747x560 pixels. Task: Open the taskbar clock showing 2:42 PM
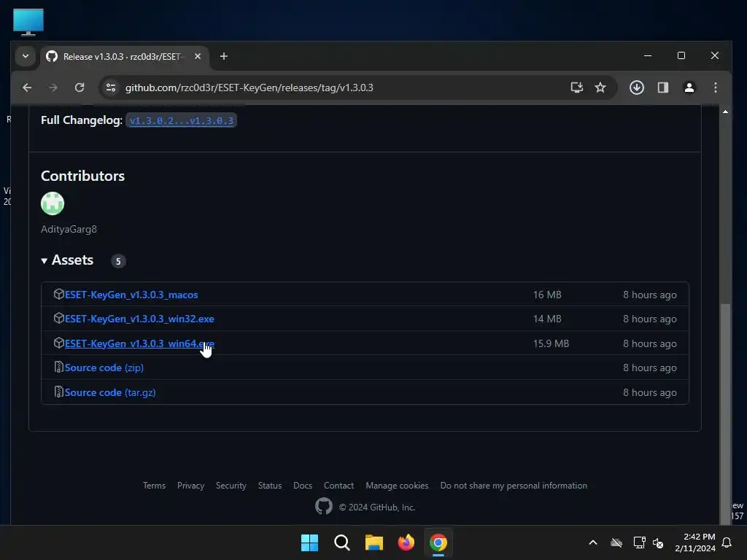point(695,542)
